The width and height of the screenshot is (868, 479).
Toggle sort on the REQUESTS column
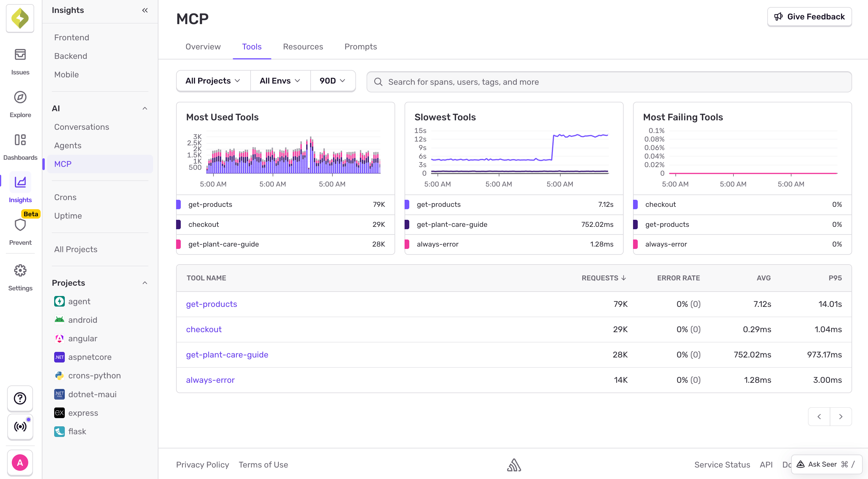(603, 278)
